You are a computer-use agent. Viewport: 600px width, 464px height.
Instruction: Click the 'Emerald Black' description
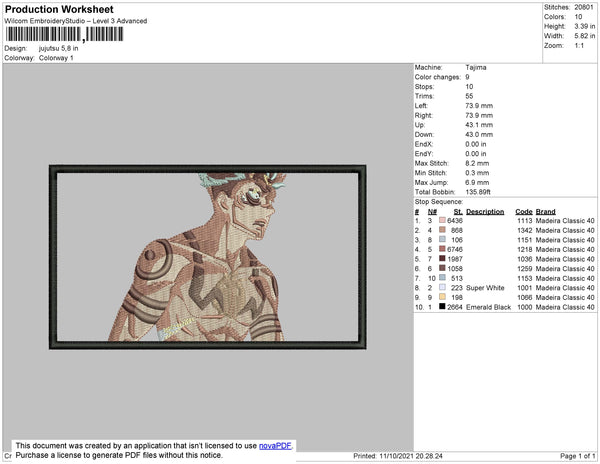tap(489, 307)
